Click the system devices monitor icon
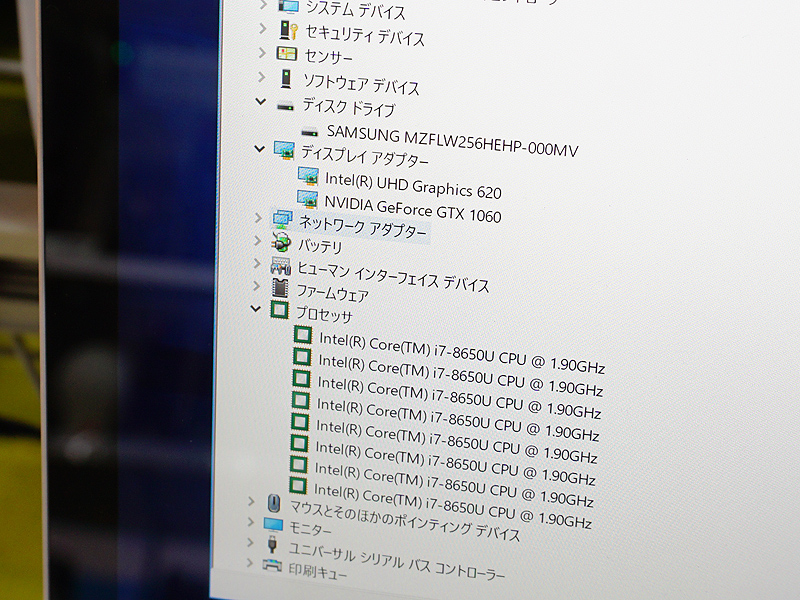 click(288, 6)
